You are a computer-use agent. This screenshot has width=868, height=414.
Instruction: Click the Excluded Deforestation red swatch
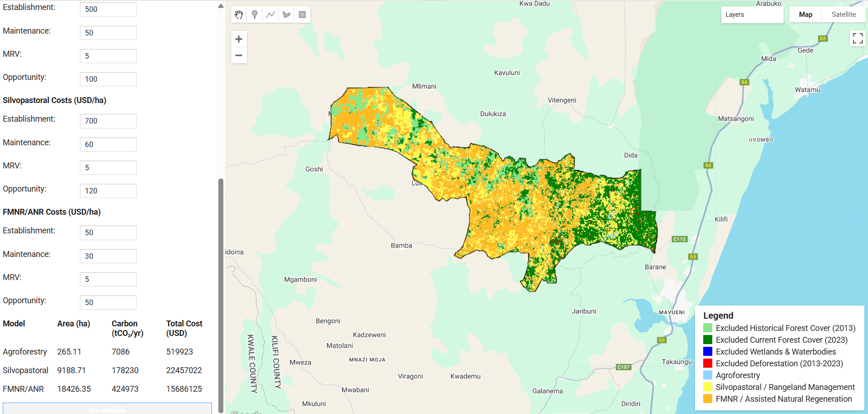pos(708,364)
